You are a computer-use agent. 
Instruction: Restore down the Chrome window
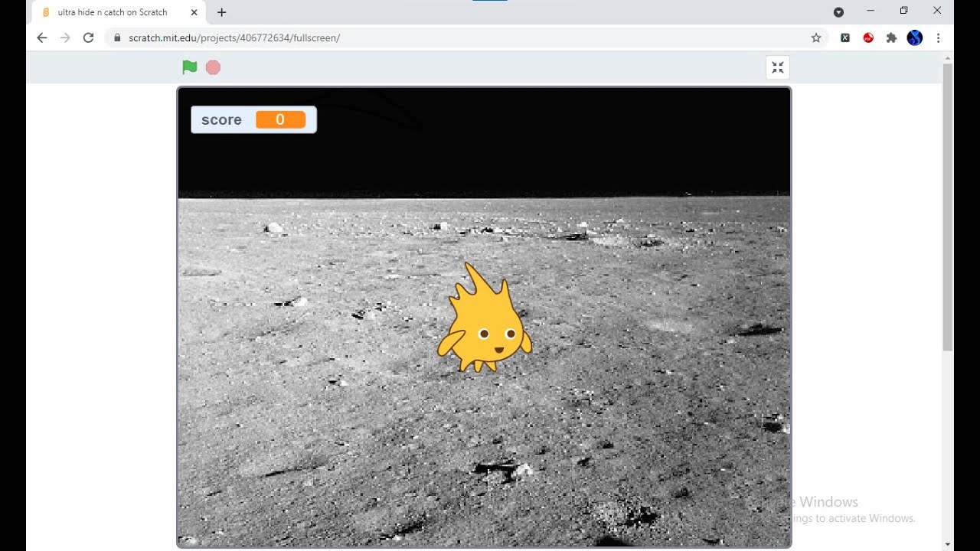904,11
